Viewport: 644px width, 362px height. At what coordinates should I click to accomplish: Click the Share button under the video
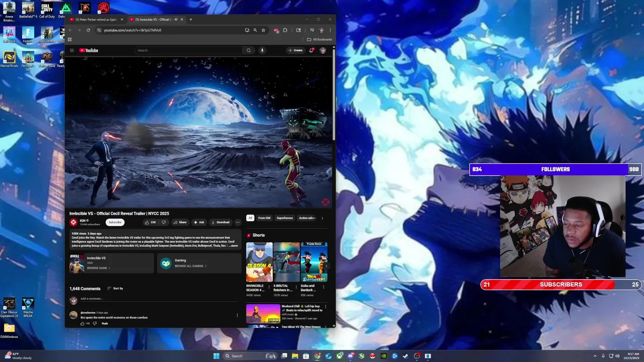[x=180, y=222]
